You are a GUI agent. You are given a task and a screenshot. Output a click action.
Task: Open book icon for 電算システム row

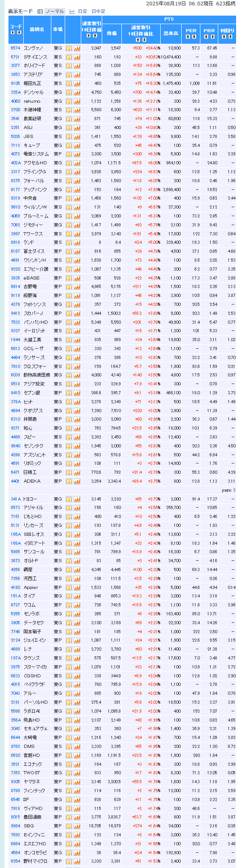coord(69,154)
